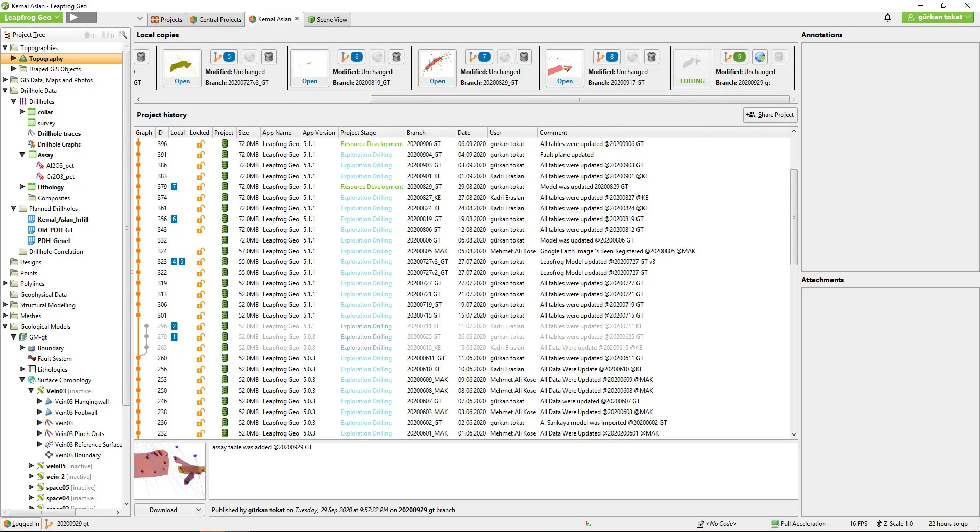Delete the 20200819_GT local copy via trash icon

pyautogui.click(x=397, y=57)
